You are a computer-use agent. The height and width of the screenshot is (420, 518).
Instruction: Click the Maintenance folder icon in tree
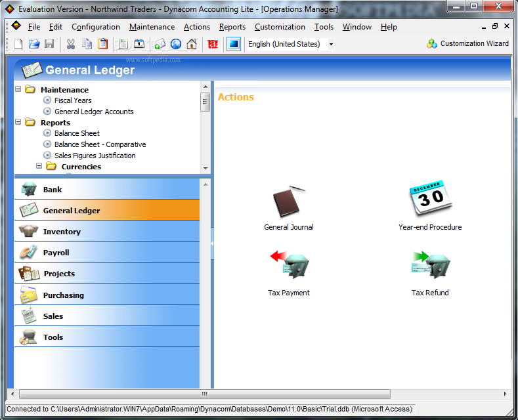click(x=30, y=89)
